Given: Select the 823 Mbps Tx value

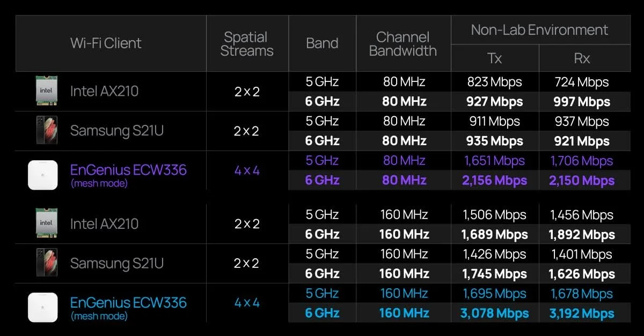Looking at the screenshot, I should point(494,82).
